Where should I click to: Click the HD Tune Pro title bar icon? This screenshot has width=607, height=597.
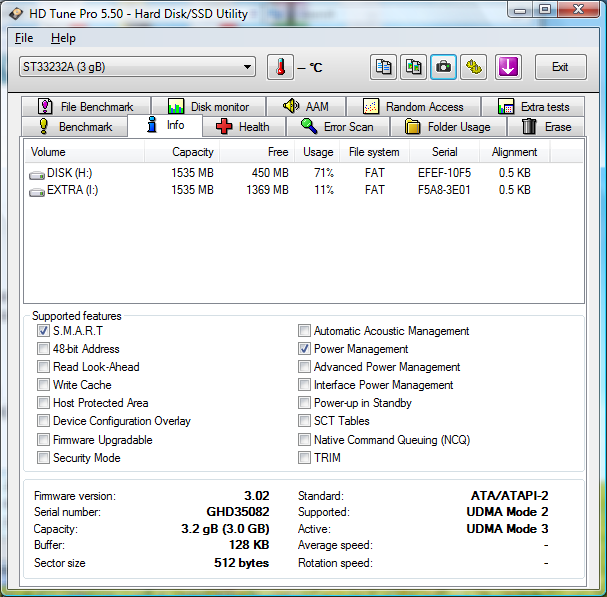point(16,14)
